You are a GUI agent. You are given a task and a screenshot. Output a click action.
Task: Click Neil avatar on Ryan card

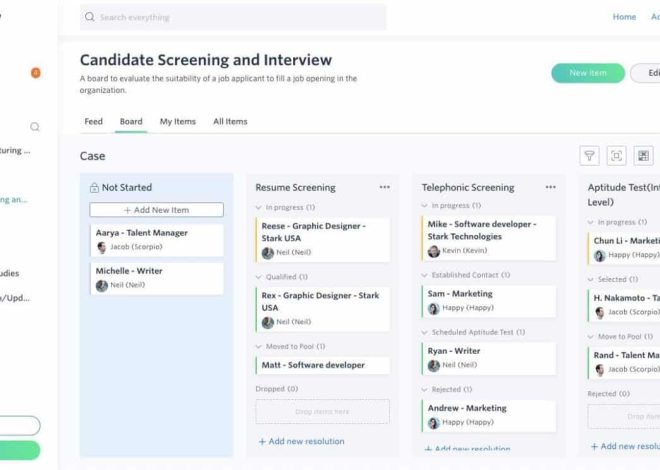[x=434, y=366]
